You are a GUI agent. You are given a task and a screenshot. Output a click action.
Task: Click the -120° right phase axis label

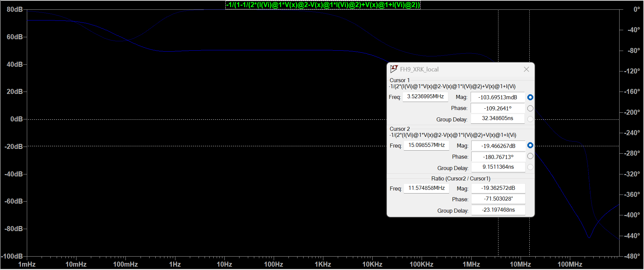click(x=632, y=71)
